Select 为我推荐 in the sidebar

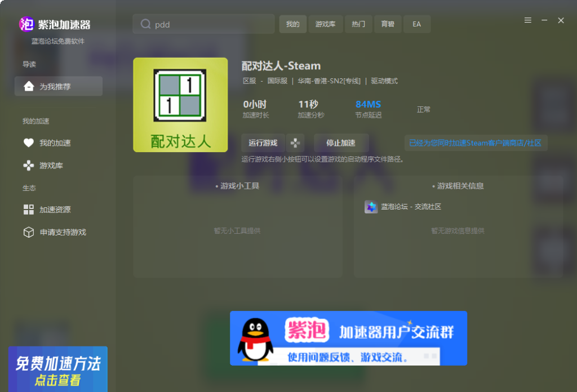tap(59, 86)
